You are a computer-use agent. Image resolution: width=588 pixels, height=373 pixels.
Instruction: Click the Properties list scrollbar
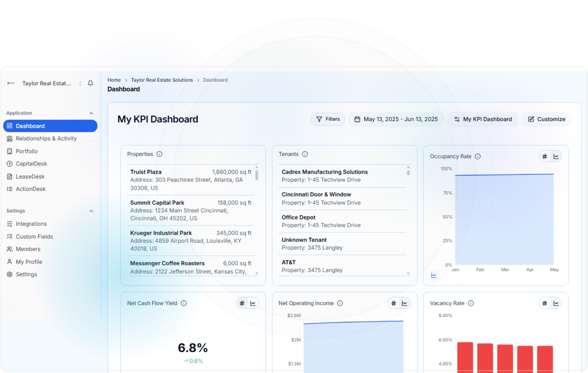[257, 175]
